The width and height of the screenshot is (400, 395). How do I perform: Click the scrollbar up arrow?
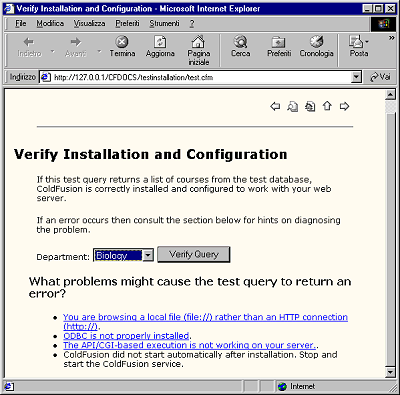[x=390, y=95]
